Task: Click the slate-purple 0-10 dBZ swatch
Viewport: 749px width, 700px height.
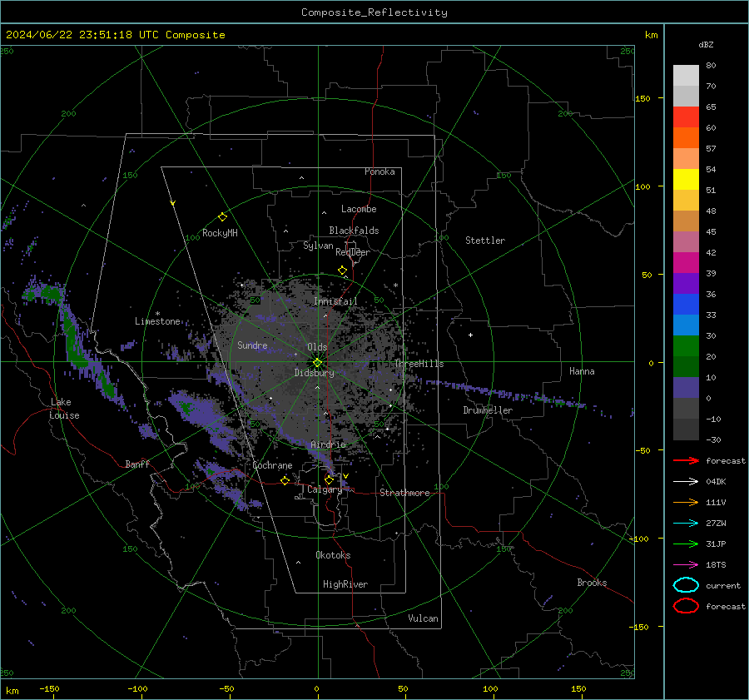Action: 686,388
